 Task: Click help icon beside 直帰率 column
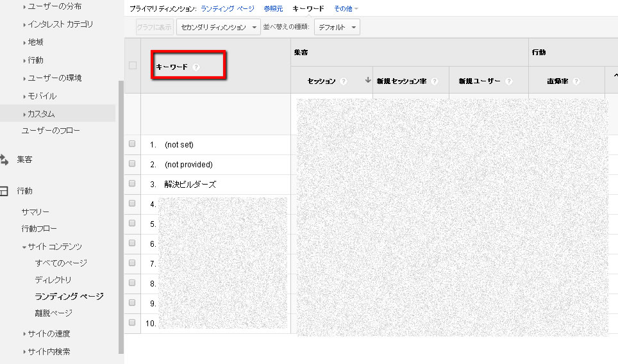[x=576, y=81]
